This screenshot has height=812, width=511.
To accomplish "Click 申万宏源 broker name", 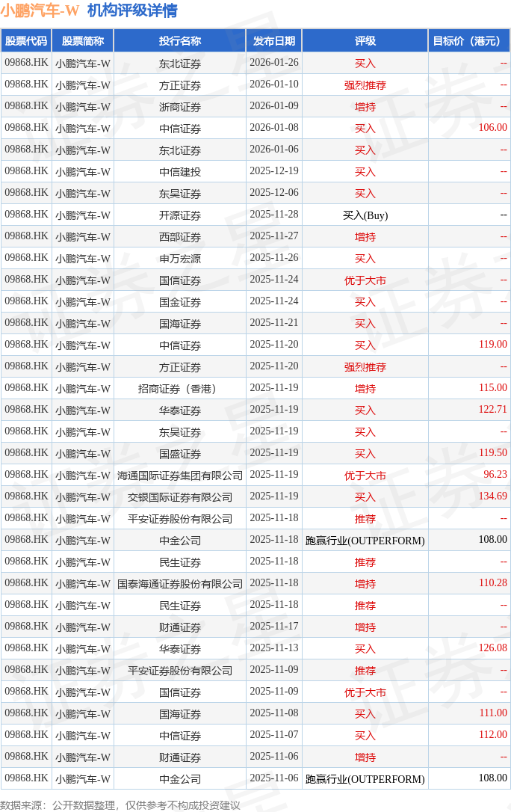I will 180,259.
